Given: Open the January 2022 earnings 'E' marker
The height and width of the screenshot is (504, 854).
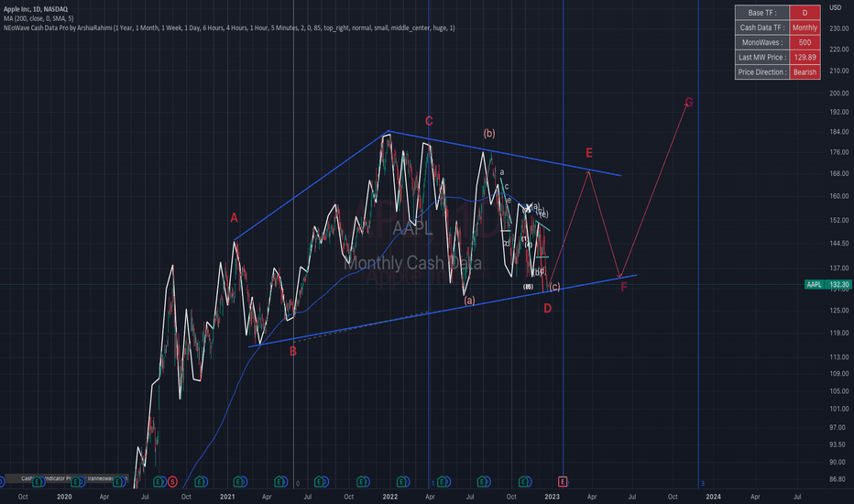Looking at the screenshot, I should [x=401, y=482].
